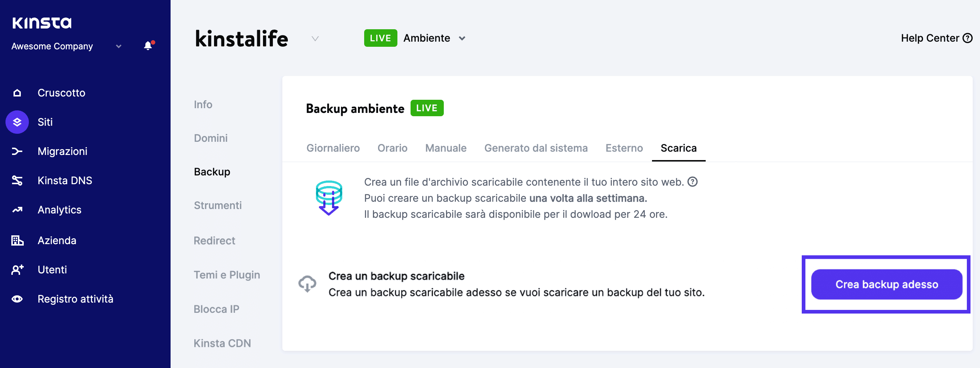Click the notification bell icon
The height and width of the screenshot is (368, 980).
[148, 46]
